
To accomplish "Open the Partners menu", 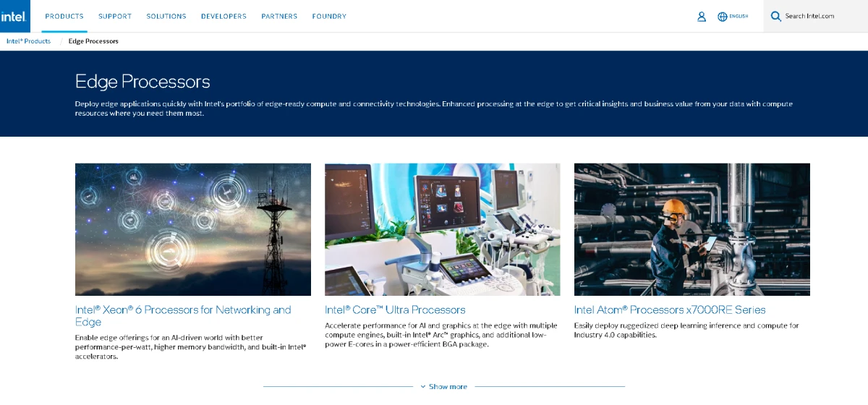I will (x=279, y=16).
